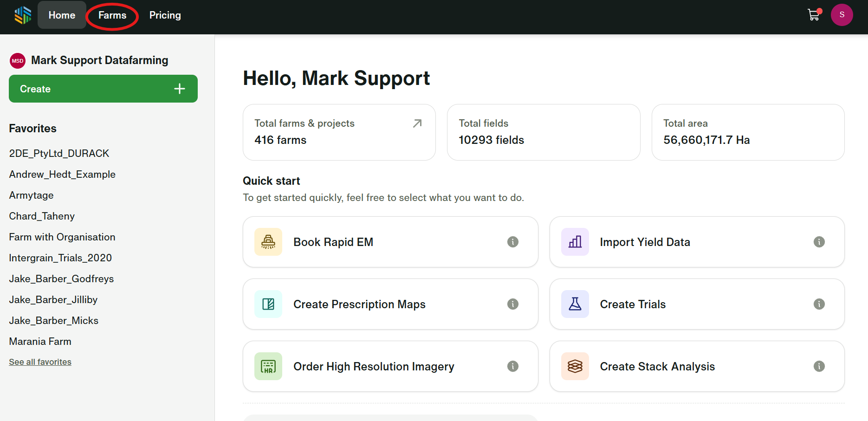This screenshot has height=421, width=868.
Task: Click the MSD organisation badge
Action: [x=18, y=61]
